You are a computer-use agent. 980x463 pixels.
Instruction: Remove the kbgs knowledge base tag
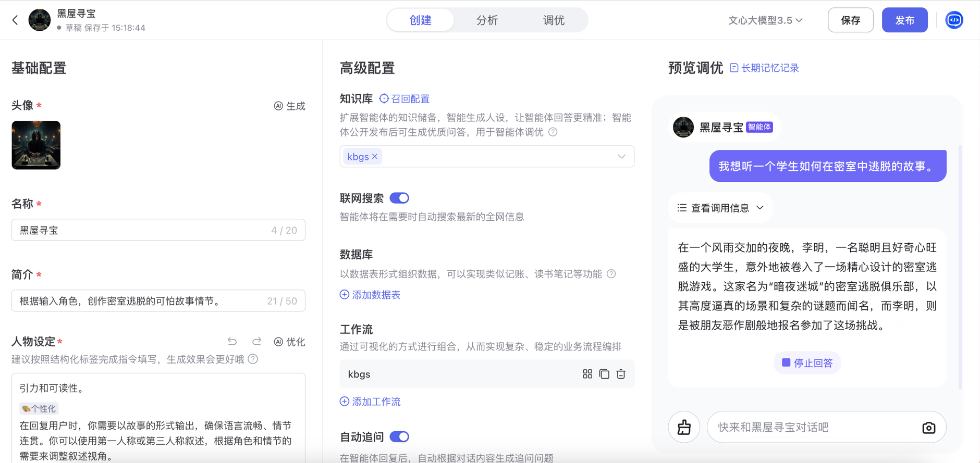click(375, 156)
